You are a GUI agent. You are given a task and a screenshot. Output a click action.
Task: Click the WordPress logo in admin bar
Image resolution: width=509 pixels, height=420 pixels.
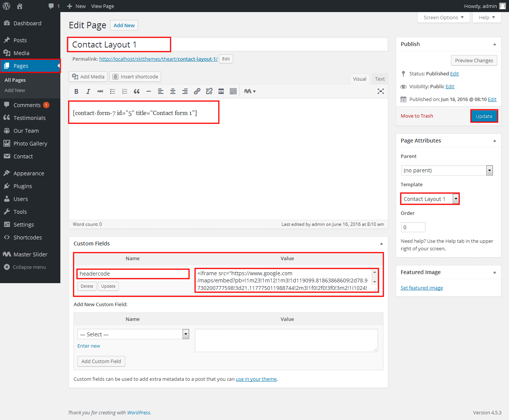6,6
